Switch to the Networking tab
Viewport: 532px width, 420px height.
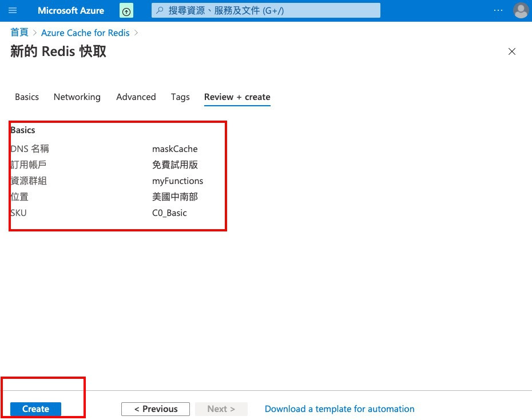[x=77, y=97]
